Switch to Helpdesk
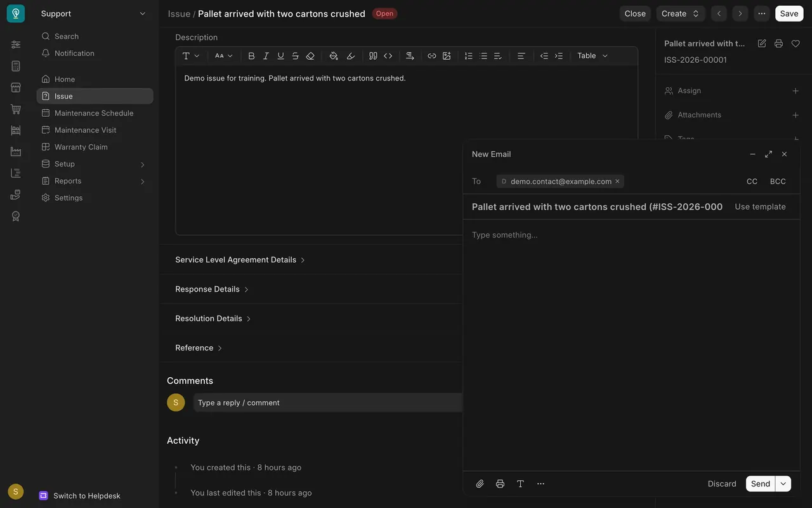812x508 pixels. pos(80,496)
